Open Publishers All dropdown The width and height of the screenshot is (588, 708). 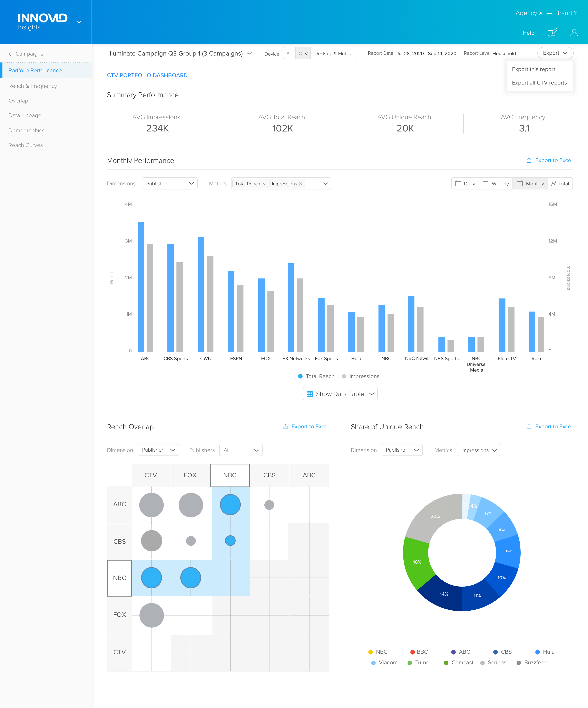point(241,450)
